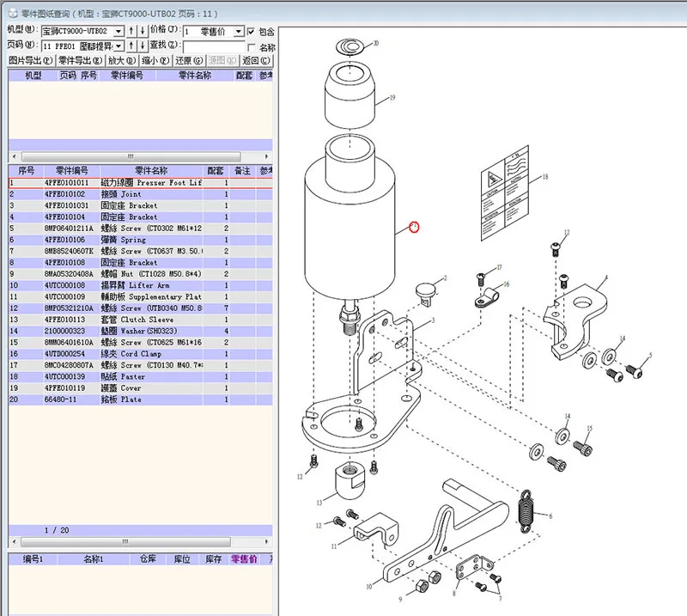Click the 库存 column header in the bottom table
This screenshot has height=616, width=687.
point(213,559)
